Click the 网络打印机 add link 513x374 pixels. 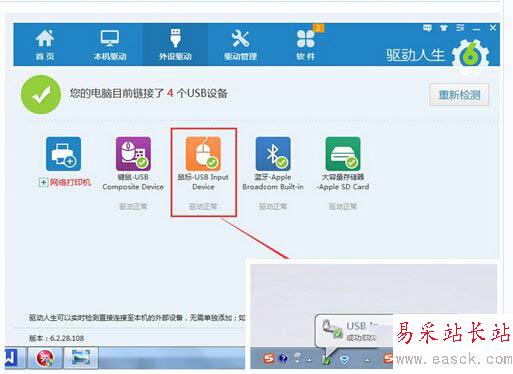point(65,182)
